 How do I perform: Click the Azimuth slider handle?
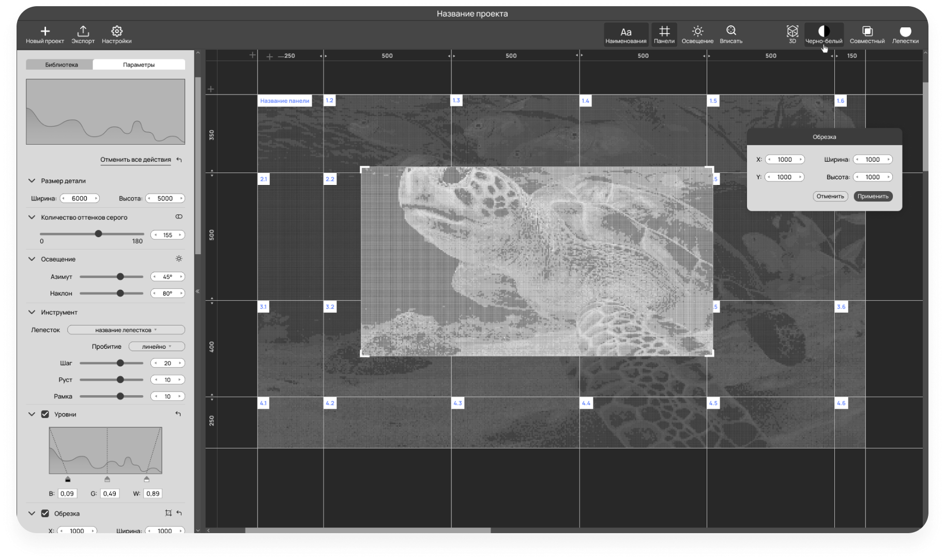point(120,277)
